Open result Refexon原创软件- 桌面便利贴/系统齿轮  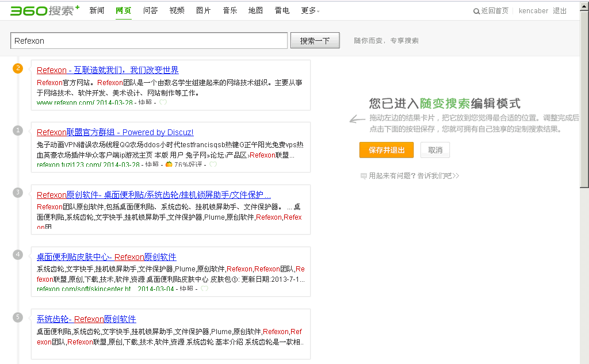154,195
